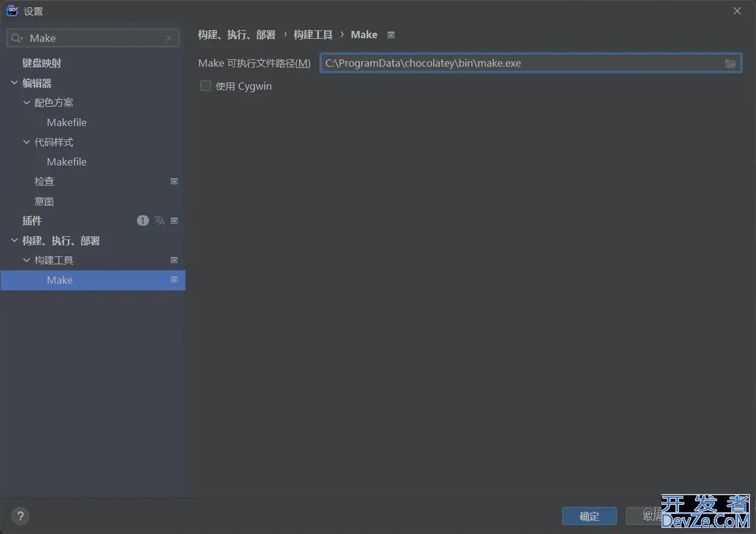Click the update count badge beside 插件
Screen dimensions: 756x534
(143, 221)
